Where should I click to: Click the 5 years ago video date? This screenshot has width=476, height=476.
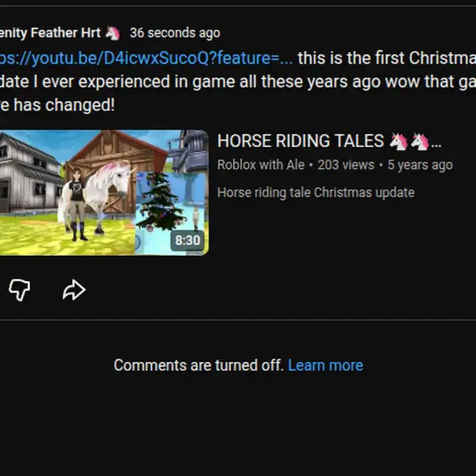click(420, 165)
